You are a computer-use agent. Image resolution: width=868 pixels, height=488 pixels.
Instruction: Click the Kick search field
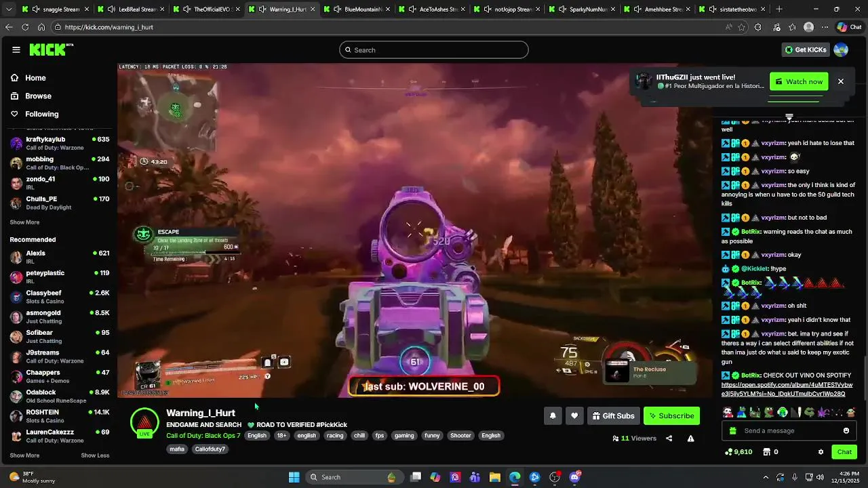(x=434, y=49)
